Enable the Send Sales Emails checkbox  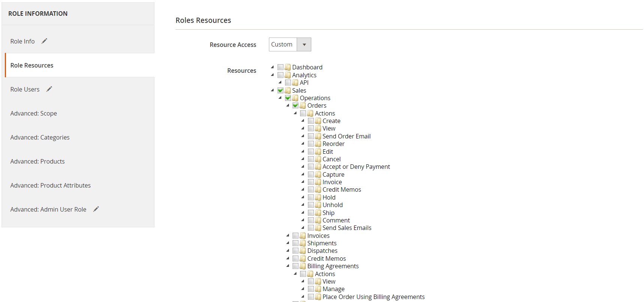coord(311,228)
